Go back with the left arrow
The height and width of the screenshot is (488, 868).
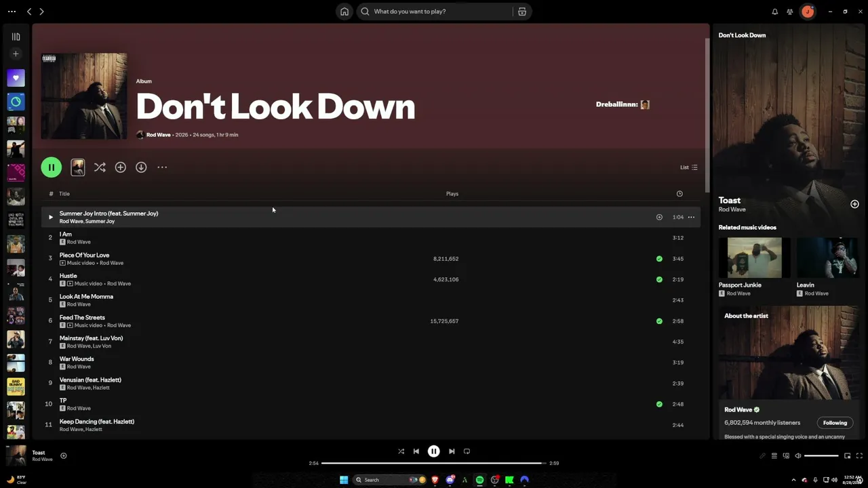click(x=29, y=12)
